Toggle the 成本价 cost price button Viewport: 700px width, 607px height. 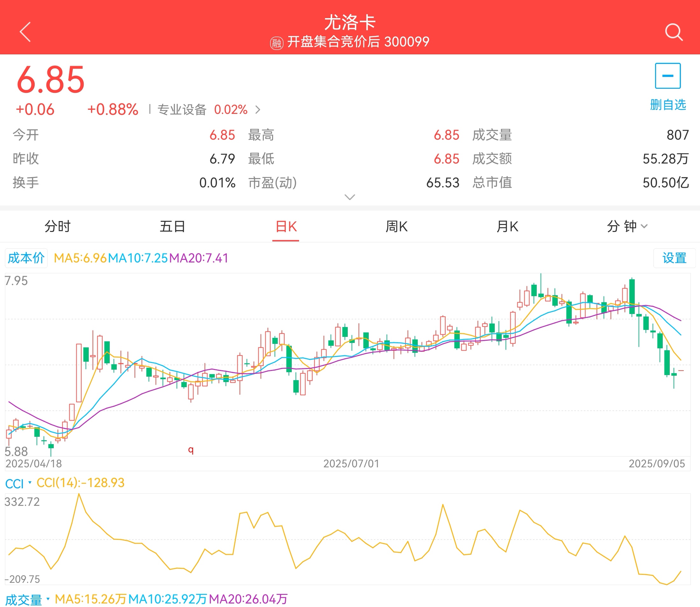pyautogui.click(x=26, y=258)
